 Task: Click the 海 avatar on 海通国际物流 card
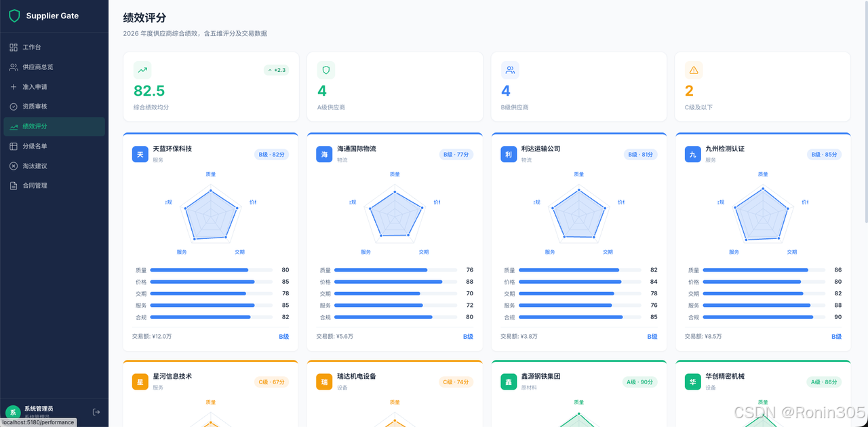pos(324,155)
